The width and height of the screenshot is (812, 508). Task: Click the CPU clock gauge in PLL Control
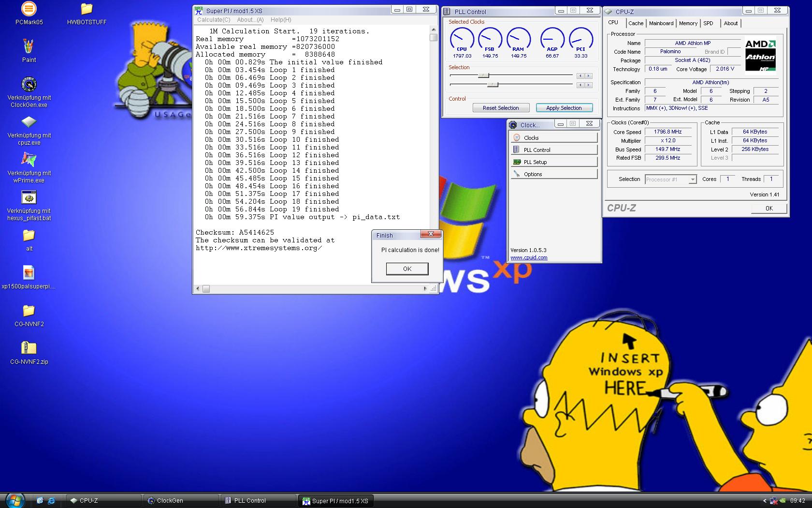462,40
